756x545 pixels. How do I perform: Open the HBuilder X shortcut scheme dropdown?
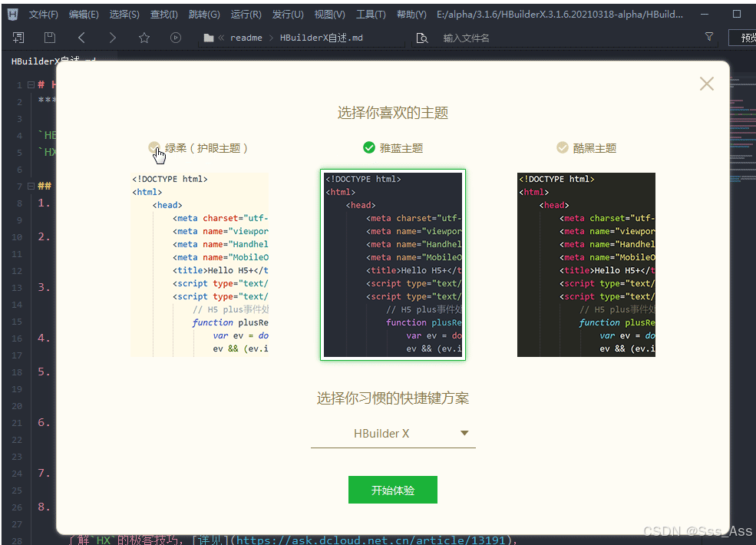(393, 434)
